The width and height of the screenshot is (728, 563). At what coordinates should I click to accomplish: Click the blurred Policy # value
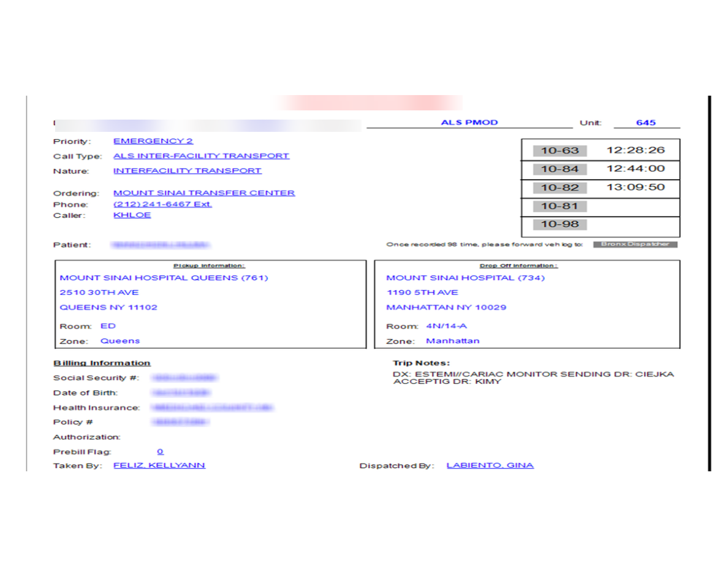(x=180, y=422)
